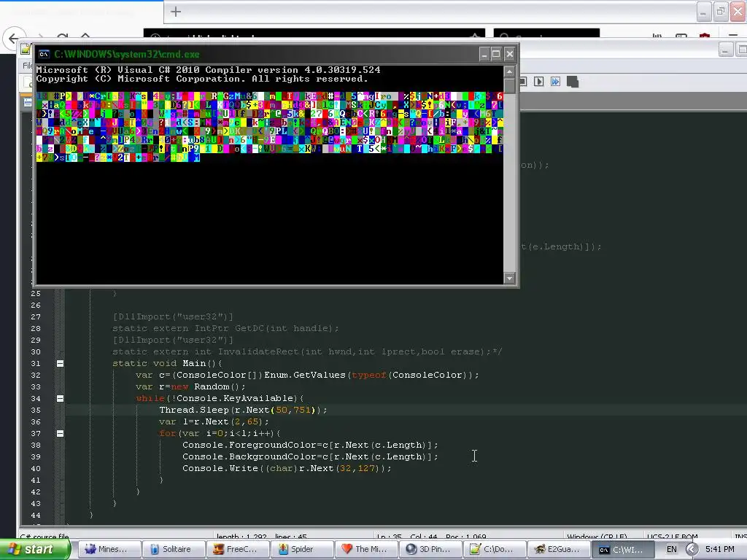
Task: Click Console.ForegroundColor code line 38
Action: pos(310,446)
